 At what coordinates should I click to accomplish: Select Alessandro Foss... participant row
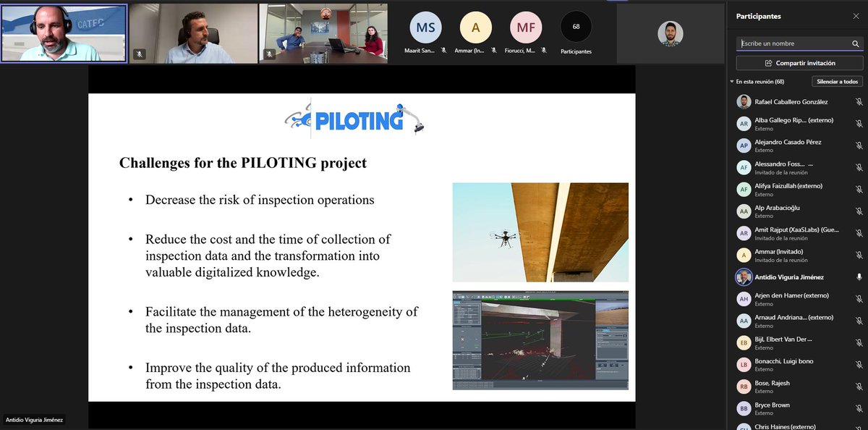(x=799, y=168)
